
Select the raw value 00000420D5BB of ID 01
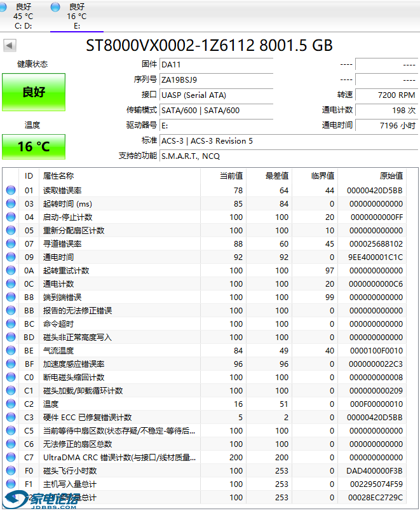click(374, 191)
